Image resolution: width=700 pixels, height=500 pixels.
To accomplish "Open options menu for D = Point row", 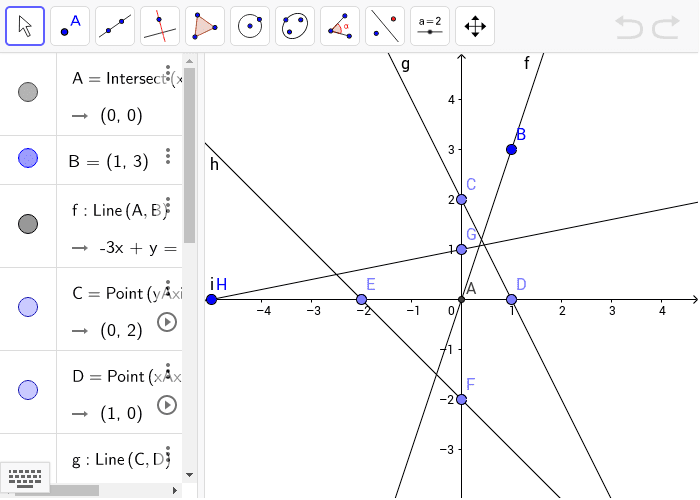I will (x=168, y=371).
